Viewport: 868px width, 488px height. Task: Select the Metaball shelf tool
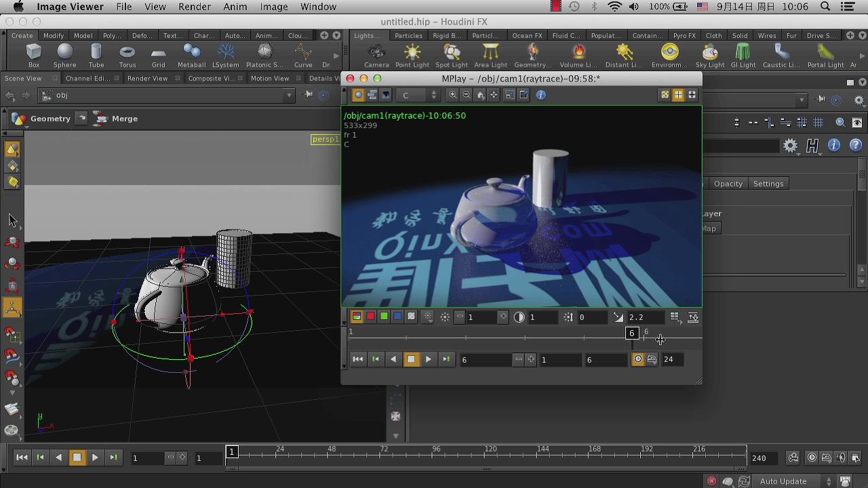[191, 55]
